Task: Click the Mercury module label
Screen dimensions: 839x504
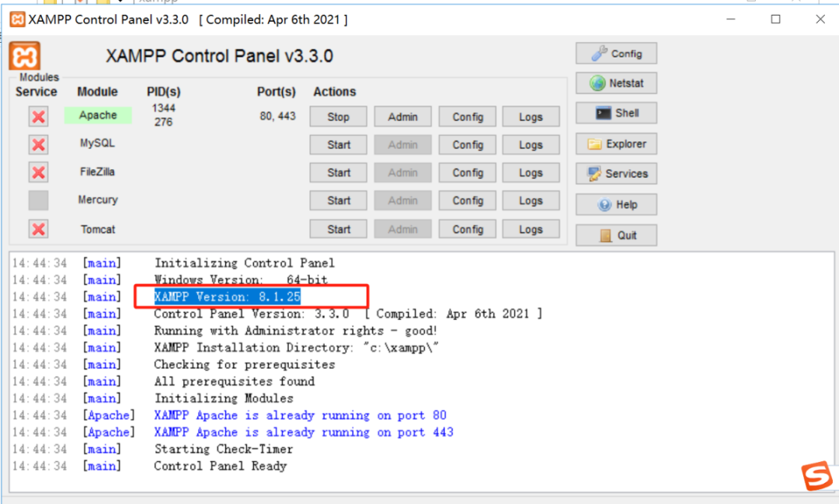Action: 97,200
